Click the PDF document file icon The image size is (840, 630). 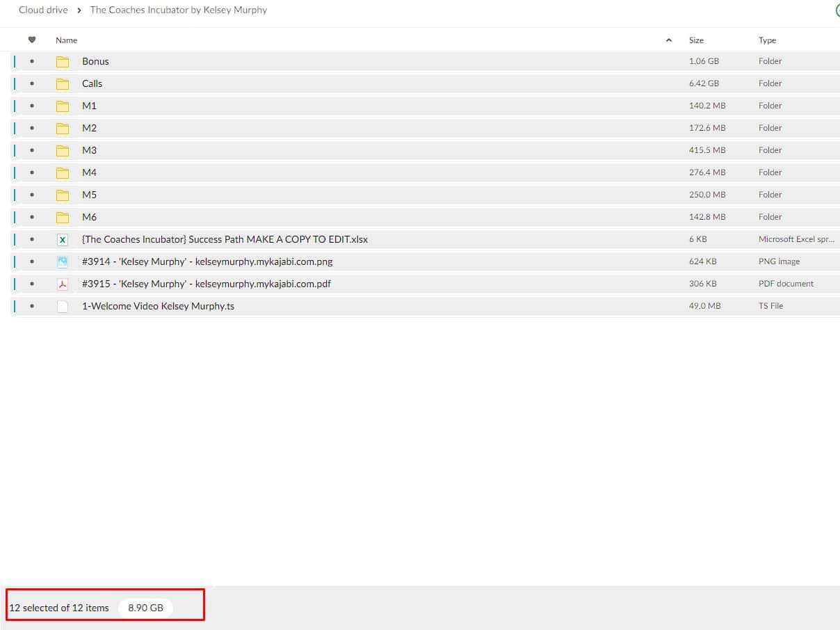tap(63, 284)
